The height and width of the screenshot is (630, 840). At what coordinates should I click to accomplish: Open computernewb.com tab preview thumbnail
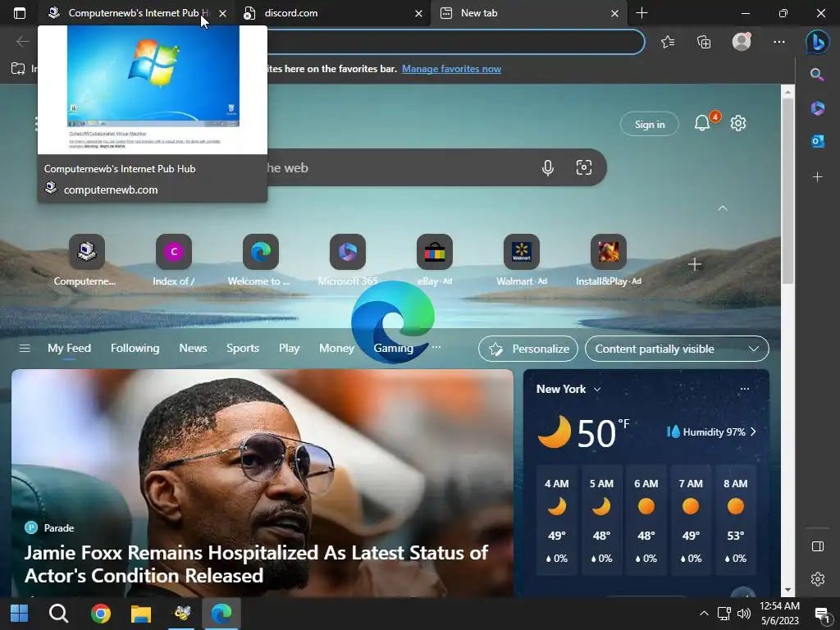[153, 90]
